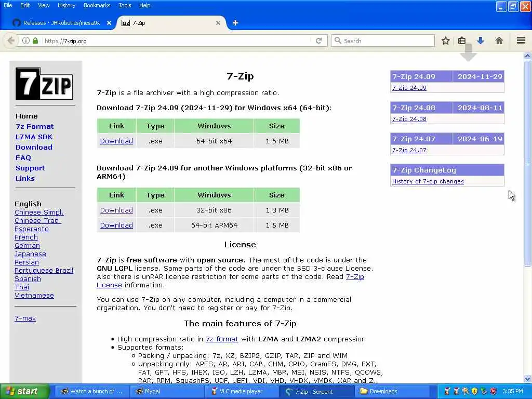Switch to VLC media player taskbar item
Image resolution: width=532 pixels, height=399 pixels.
(x=241, y=391)
